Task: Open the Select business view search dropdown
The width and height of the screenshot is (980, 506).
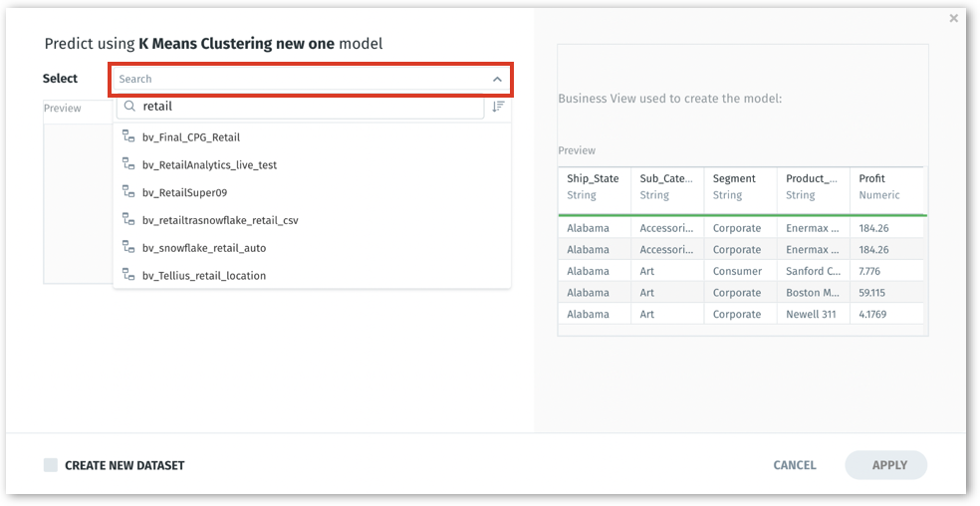Action: pyautogui.click(x=299, y=80)
